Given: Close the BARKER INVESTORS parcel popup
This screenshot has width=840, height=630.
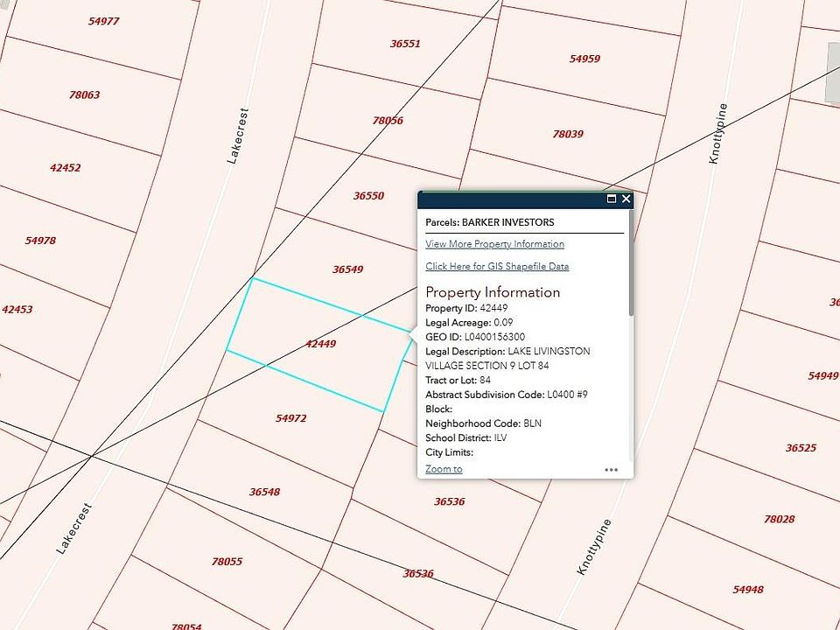Looking at the screenshot, I should 626,199.
